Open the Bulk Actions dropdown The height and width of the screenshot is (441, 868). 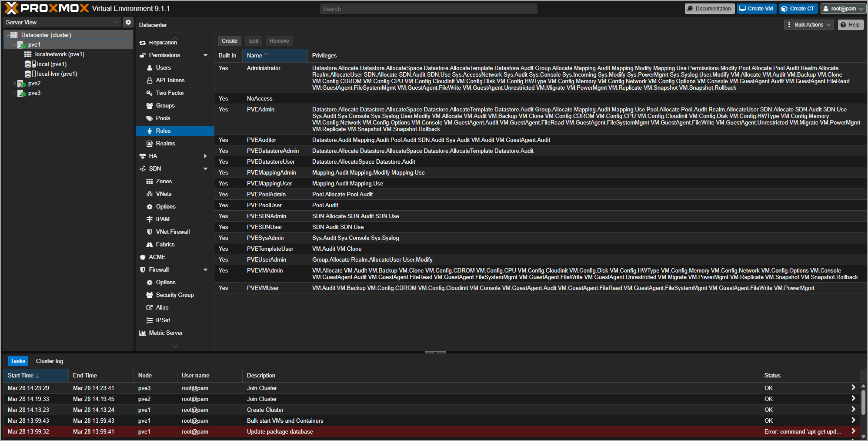pos(808,25)
